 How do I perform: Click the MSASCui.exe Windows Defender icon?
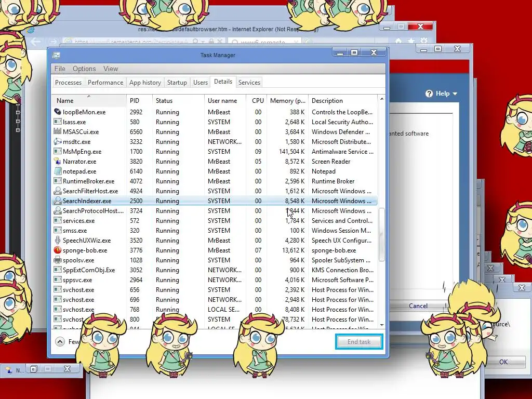coord(58,131)
